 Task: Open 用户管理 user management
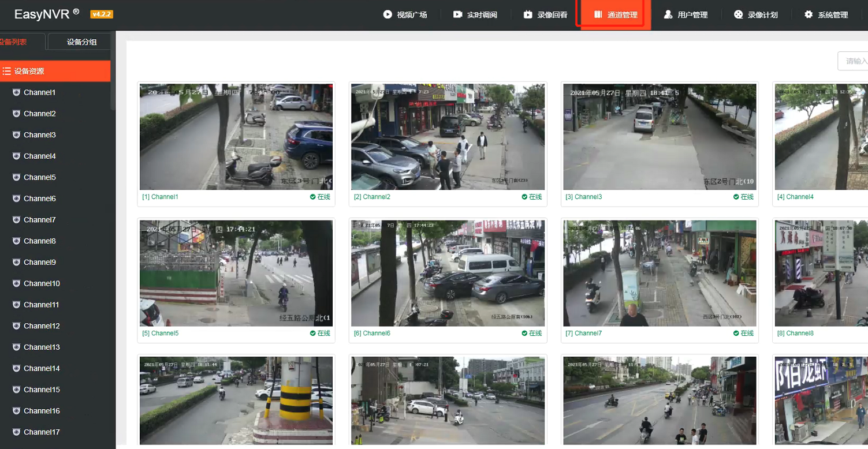click(686, 15)
